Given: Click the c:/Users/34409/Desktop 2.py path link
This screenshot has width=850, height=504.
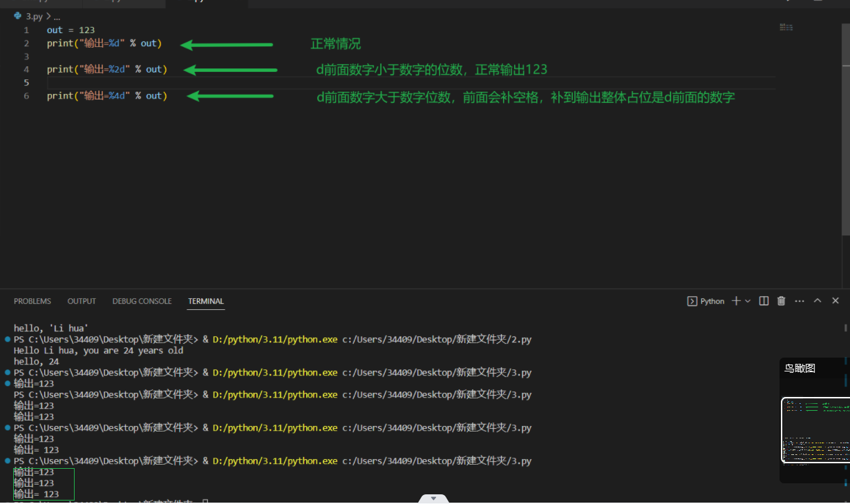Looking at the screenshot, I should (x=437, y=340).
